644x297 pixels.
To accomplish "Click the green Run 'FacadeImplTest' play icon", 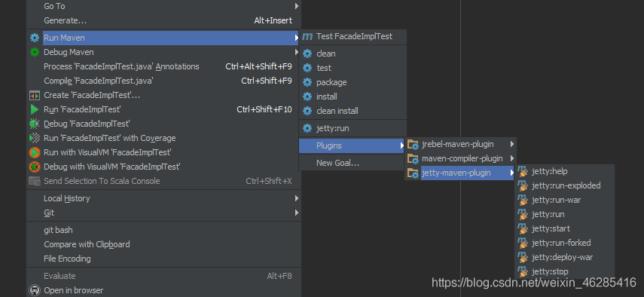I will (35, 109).
